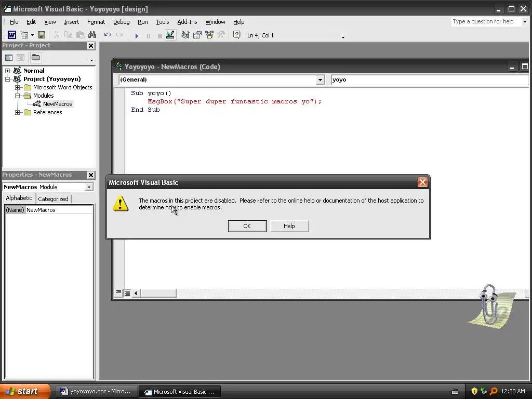The image size is (532, 399).
Task: Open the View menu
Action: coord(50,22)
